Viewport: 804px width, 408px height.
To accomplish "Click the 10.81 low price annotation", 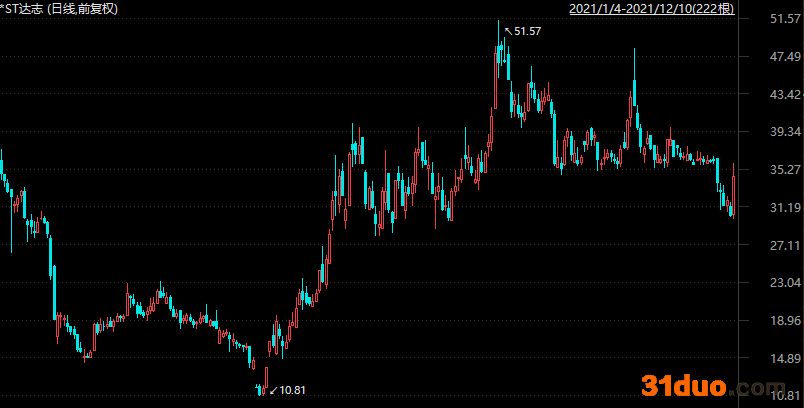I will [x=292, y=390].
